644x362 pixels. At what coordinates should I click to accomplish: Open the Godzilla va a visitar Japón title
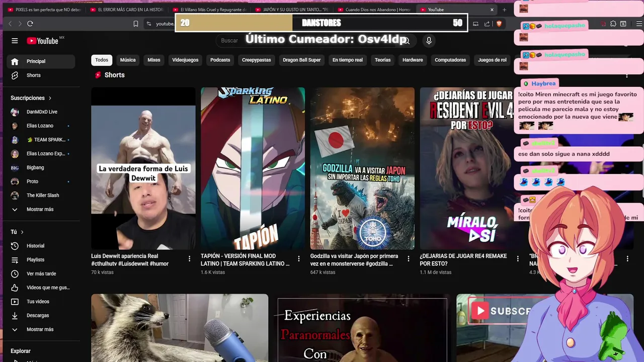click(x=354, y=260)
